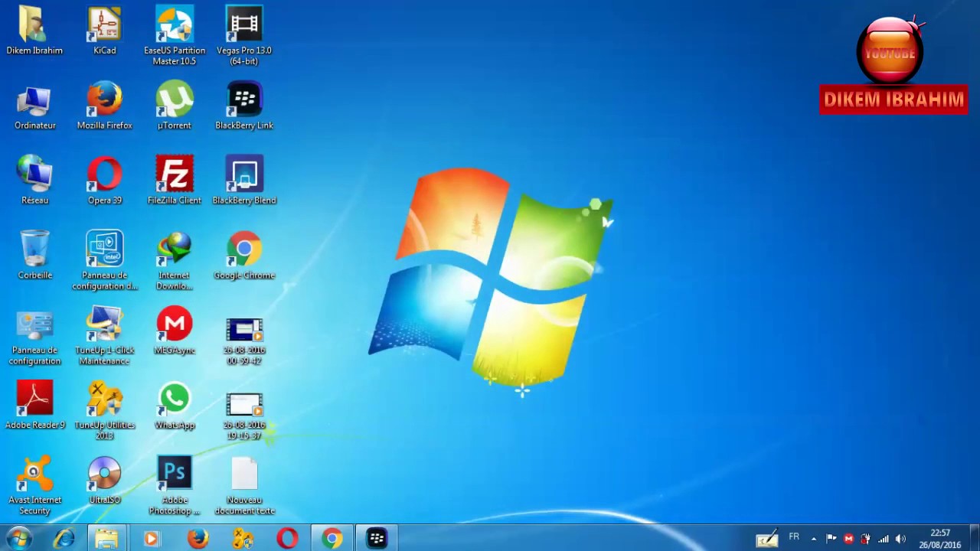
Task: Switch to BlackBerry app in taskbar
Action: [377, 539]
